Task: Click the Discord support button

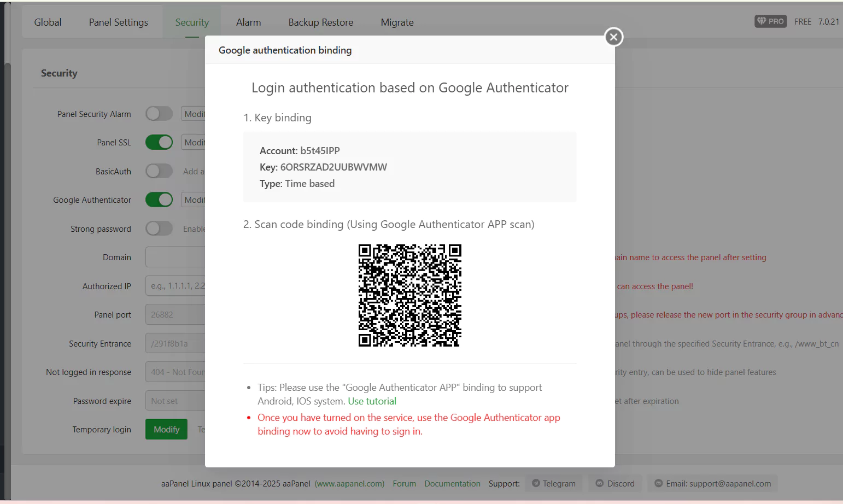Action: pos(615,483)
